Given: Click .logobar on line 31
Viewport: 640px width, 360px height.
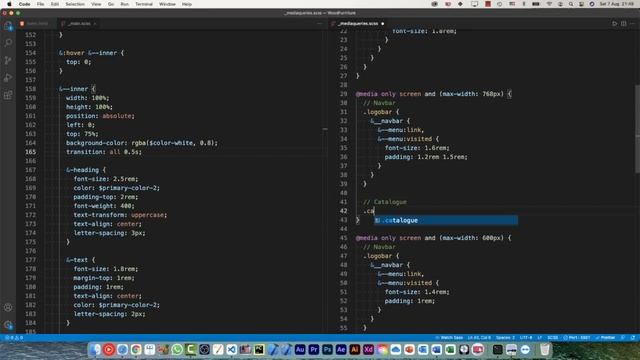Looking at the screenshot, I should click(377, 112).
